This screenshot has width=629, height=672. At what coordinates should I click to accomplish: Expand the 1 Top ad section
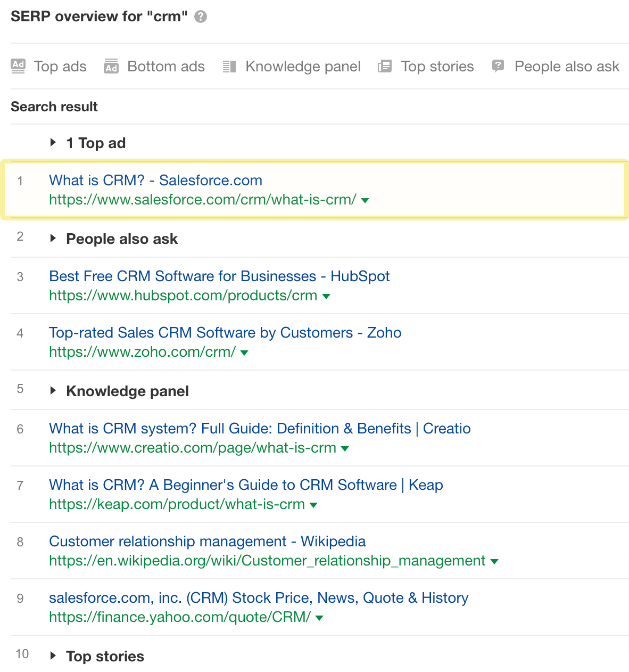[54, 142]
